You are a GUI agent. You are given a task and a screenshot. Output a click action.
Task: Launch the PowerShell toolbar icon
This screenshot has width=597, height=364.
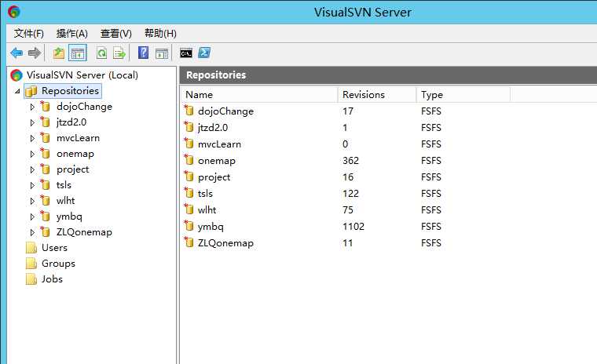point(203,53)
